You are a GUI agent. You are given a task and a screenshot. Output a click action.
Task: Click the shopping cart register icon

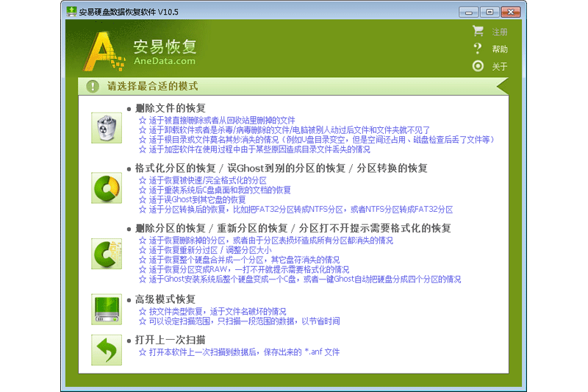(x=478, y=32)
